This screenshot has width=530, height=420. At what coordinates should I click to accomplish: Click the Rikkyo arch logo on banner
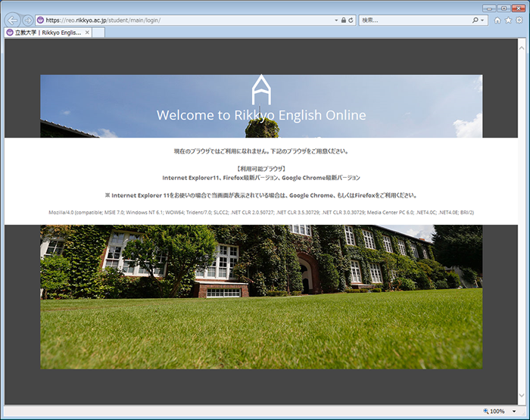[x=261, y=89]
